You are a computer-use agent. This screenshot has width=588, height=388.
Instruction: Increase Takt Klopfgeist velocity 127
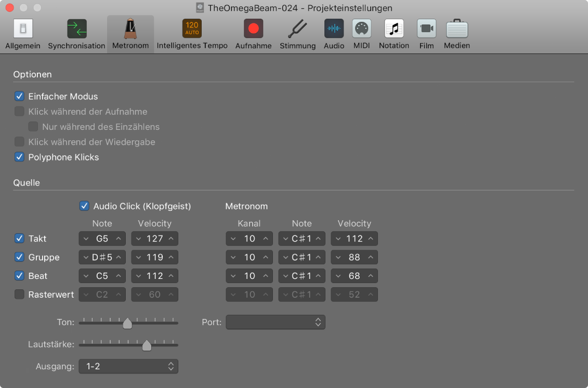pos(171,238)
